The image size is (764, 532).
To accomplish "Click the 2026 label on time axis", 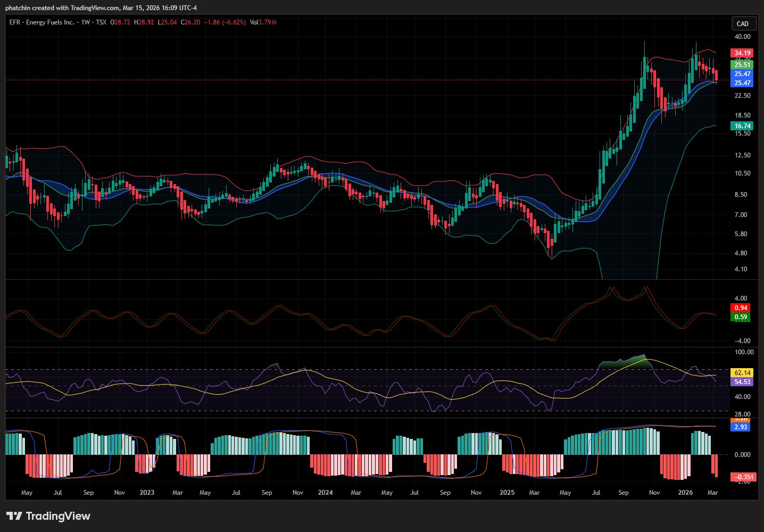I will click(x=685, y=493).
